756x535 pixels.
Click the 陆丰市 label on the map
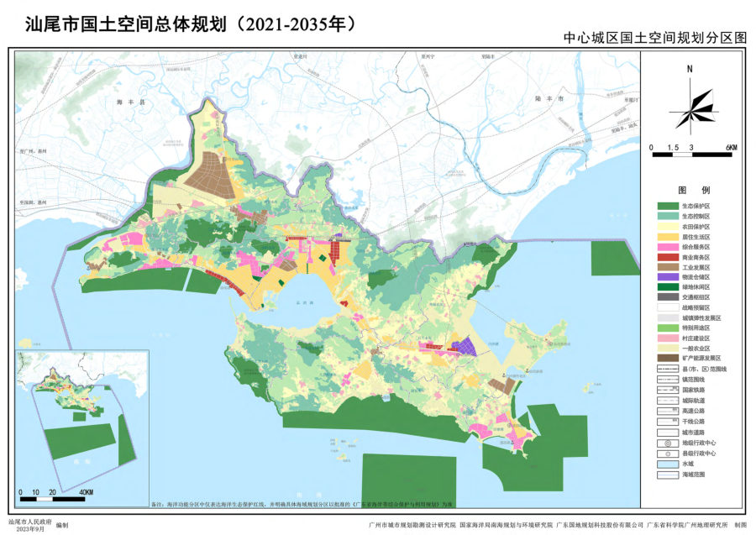point(549,98)
